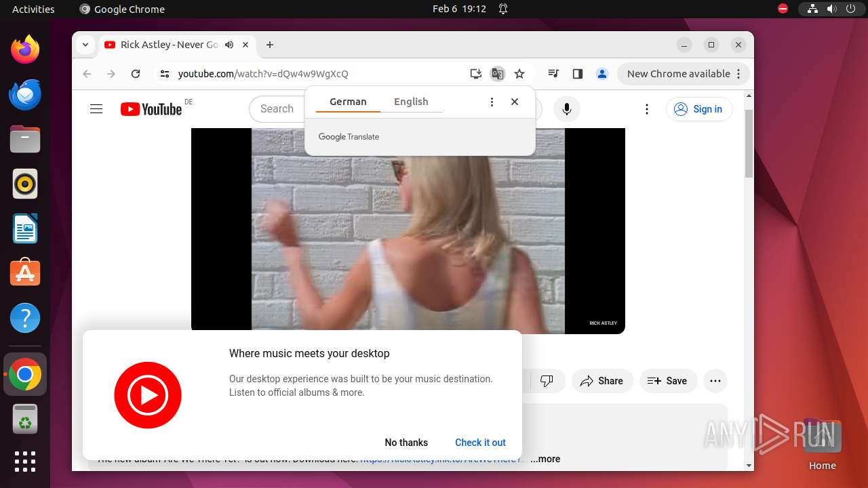Launch Thunderbird mail from the dock
The height and width of the screenshot is (488, 868).
(x=25, y=94)
